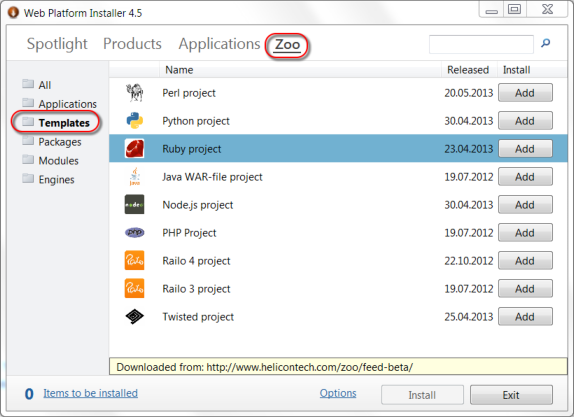
Task: Click the Java WAR-file project icon
Action: (134, 177)
